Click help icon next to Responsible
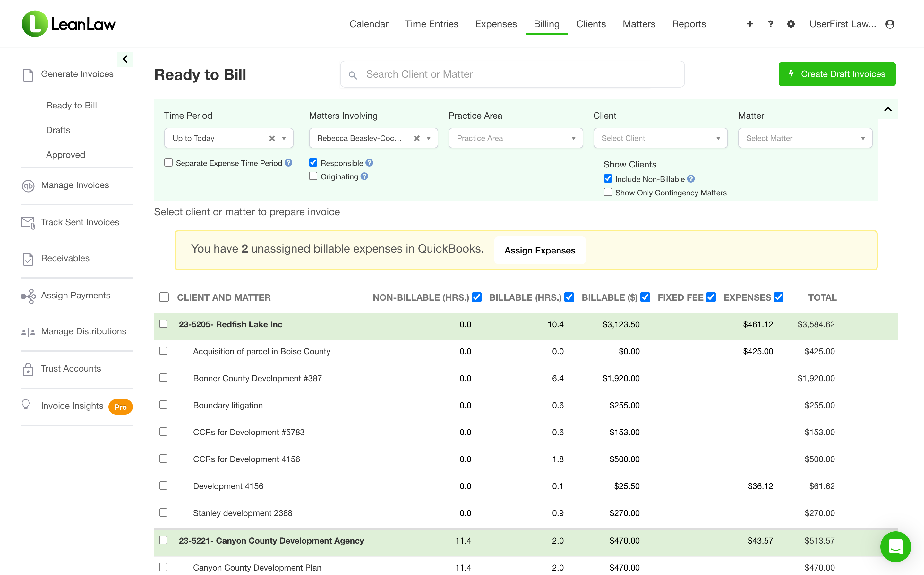The height and width of the screenshot is (575, 924). pyautogui.click(x=369, y=163)
